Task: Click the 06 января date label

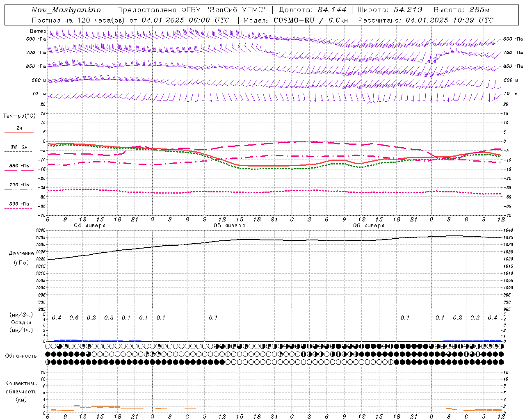Action: tap(368, 226)
